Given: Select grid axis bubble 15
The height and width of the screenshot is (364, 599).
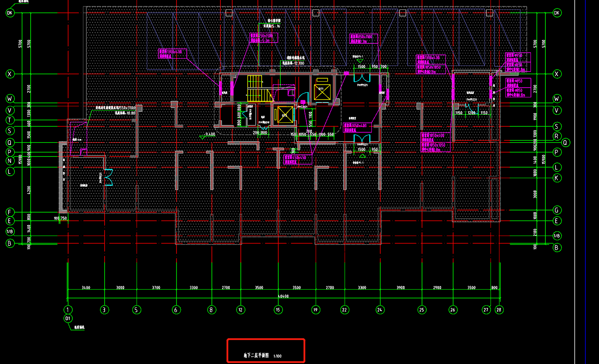Looking at the screenshot, I should tap(278, 310).
